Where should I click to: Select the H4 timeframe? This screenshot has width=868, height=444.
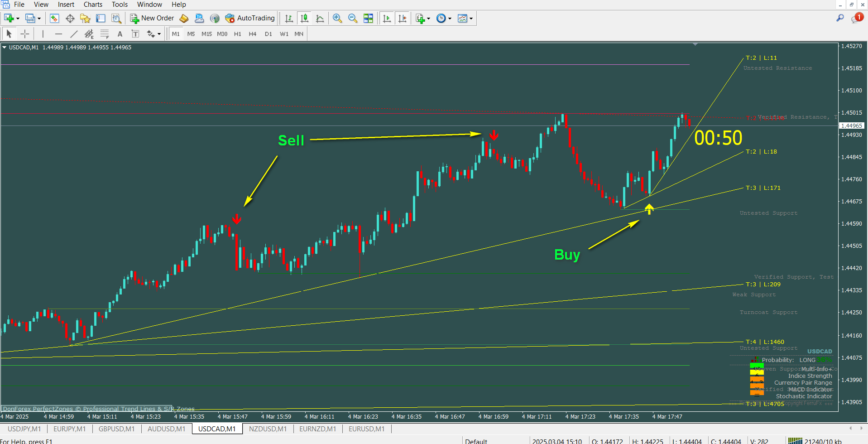click(252, 34)
